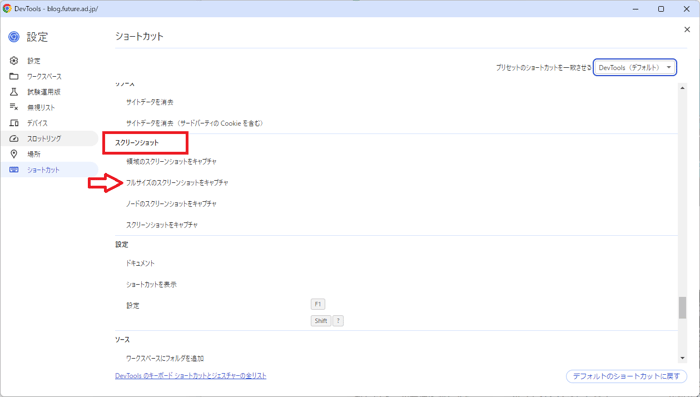Click the gear icon beside 設定
The image size is (700, 397).
(x=14, y=61)
